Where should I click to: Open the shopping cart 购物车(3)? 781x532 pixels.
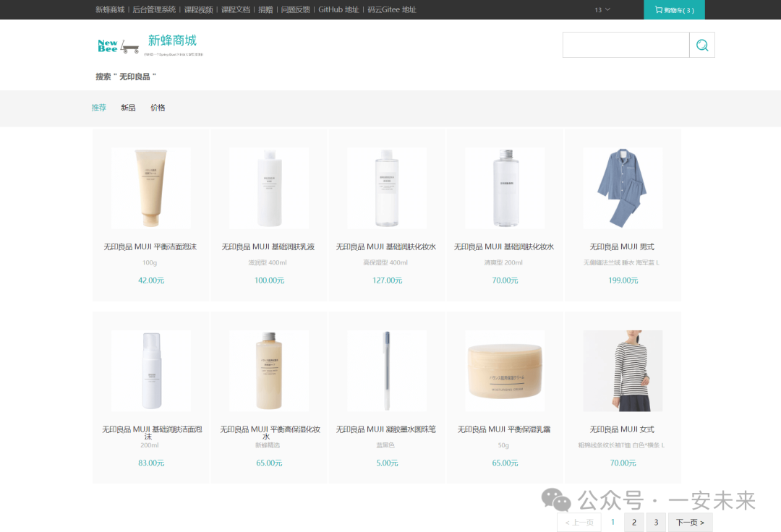coord(675,10)
